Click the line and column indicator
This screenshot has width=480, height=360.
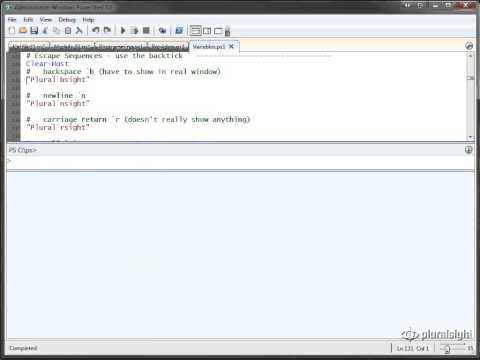(413, 349)
